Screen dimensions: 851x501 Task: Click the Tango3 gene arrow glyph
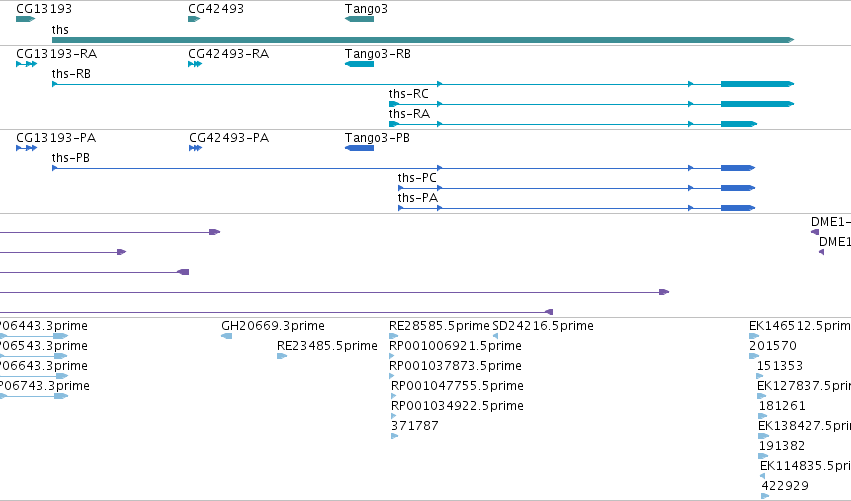pyautogui.click(x=359, y=19)
